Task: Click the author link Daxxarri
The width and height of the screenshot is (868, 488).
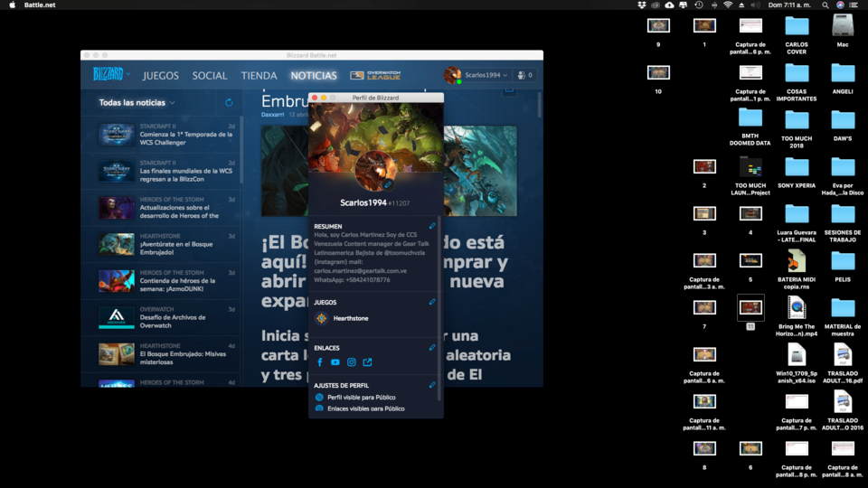Action: tap(272, 115)
